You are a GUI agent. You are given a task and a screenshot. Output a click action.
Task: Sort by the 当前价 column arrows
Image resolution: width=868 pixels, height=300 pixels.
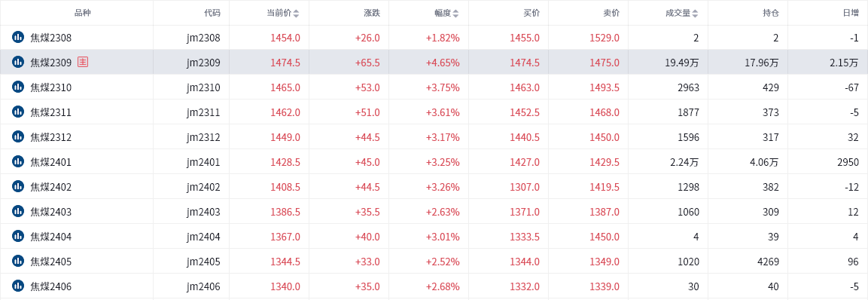click(x=296, y=14)
